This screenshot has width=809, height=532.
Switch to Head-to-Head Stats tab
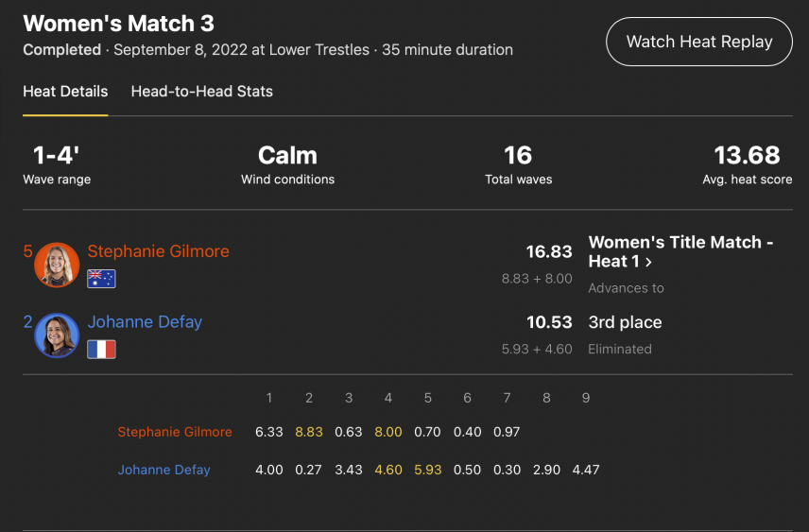(201, 92)
